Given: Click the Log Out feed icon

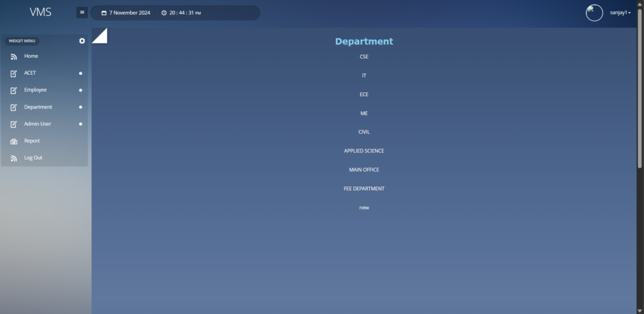Looking at the screenshot, I should click(x=14, y=158).
